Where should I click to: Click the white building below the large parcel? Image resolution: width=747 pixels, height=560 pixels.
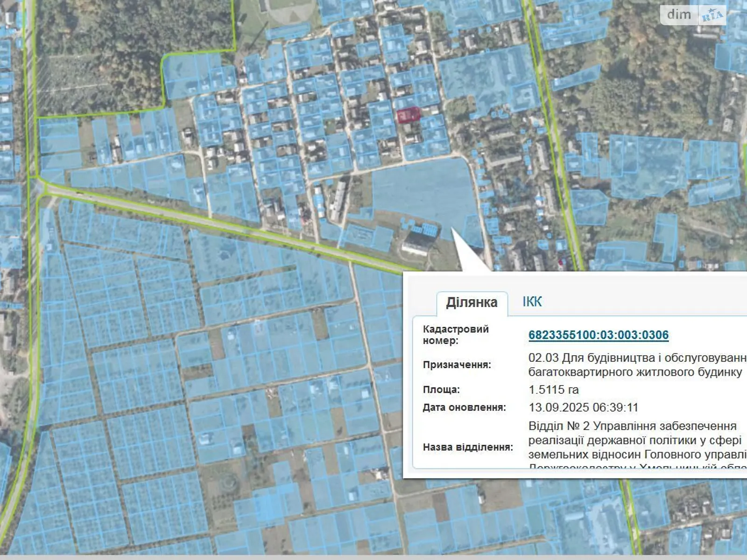(416, 246)
